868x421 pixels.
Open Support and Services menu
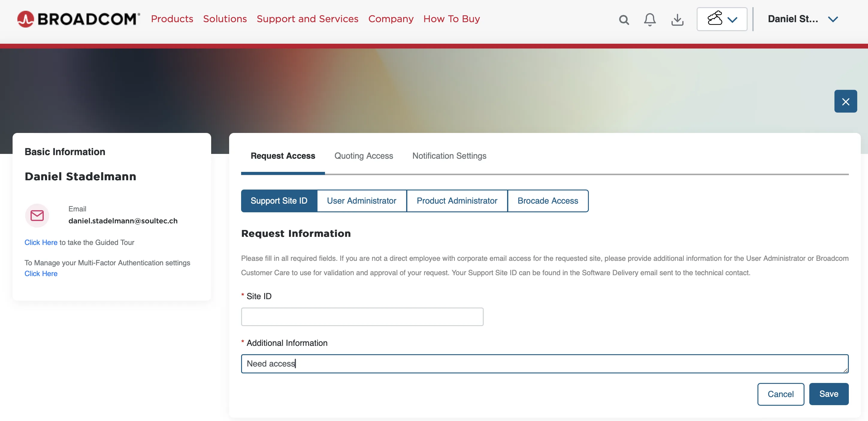[307, 19]
